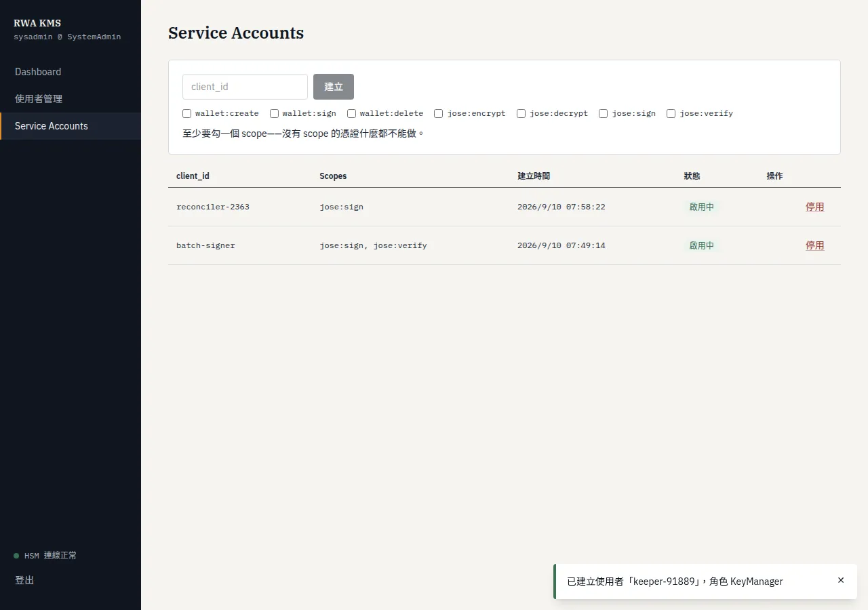
Task: Click the HSM connection status indicator
Action: (45, 555)
